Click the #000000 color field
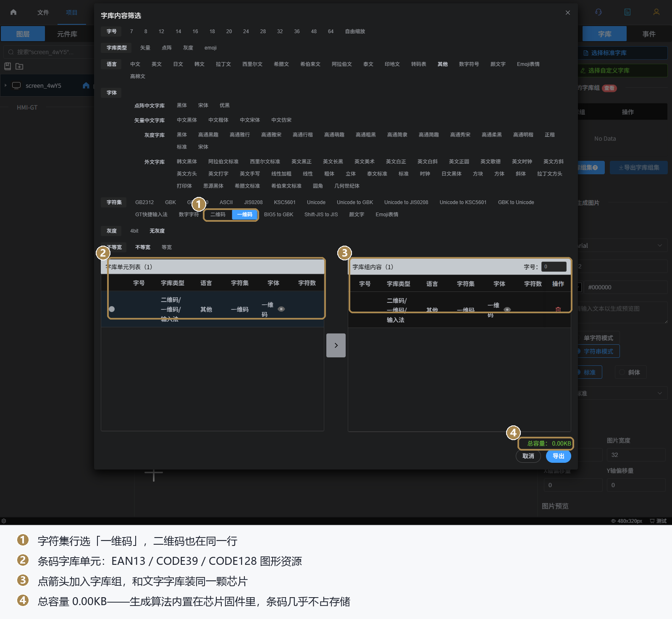 [625, 287]
